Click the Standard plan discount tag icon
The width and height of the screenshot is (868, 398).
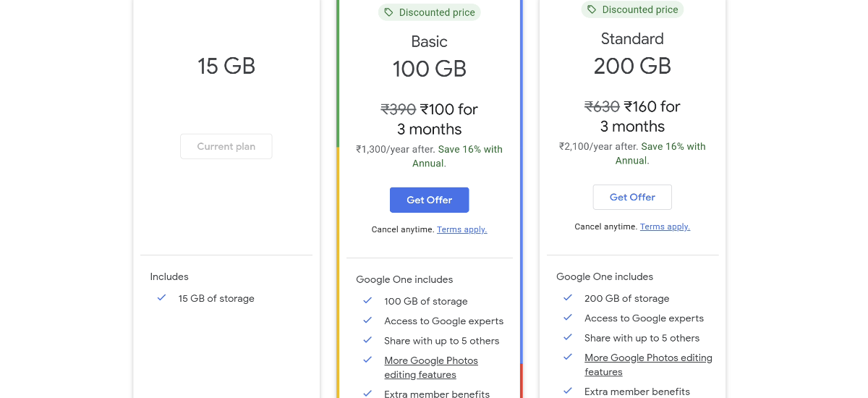point(592,9)
